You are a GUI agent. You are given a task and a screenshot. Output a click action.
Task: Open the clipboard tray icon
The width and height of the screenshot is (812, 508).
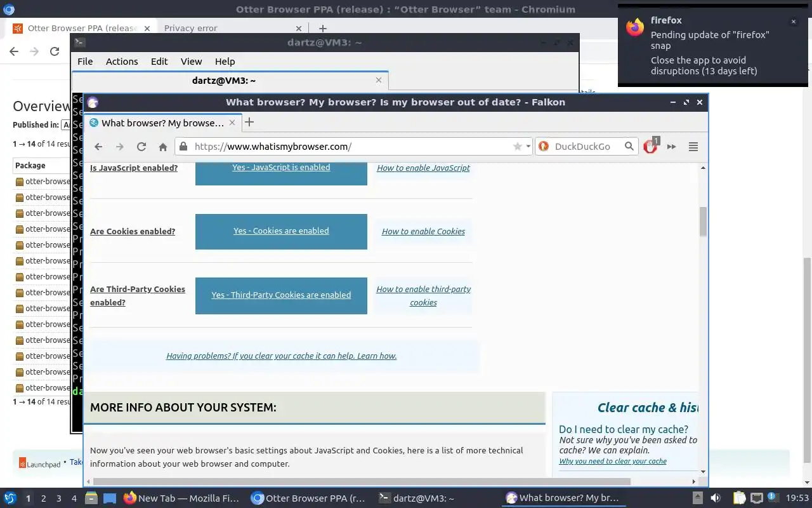pyautogui.click(x=740, y=498)
